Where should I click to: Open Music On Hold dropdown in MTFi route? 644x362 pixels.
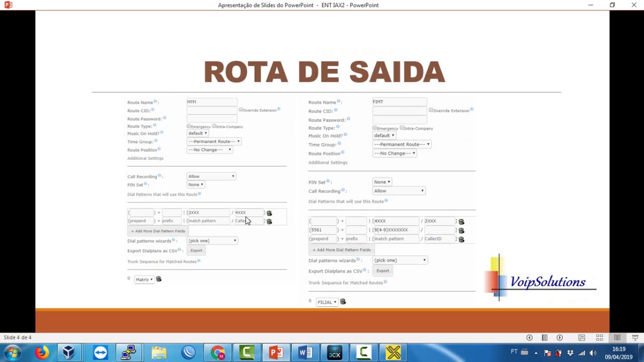(x=197, y=133)
